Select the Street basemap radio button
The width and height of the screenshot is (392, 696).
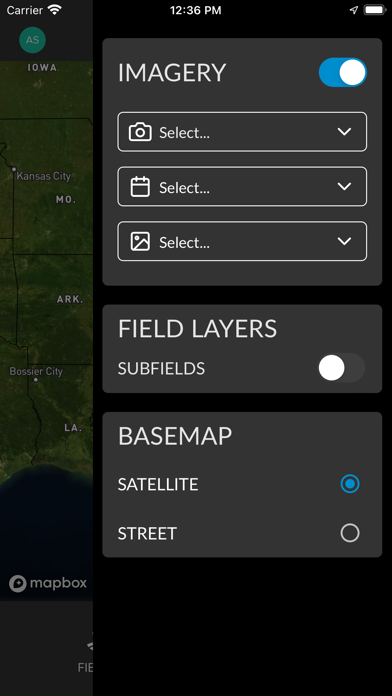click(350, 533)
